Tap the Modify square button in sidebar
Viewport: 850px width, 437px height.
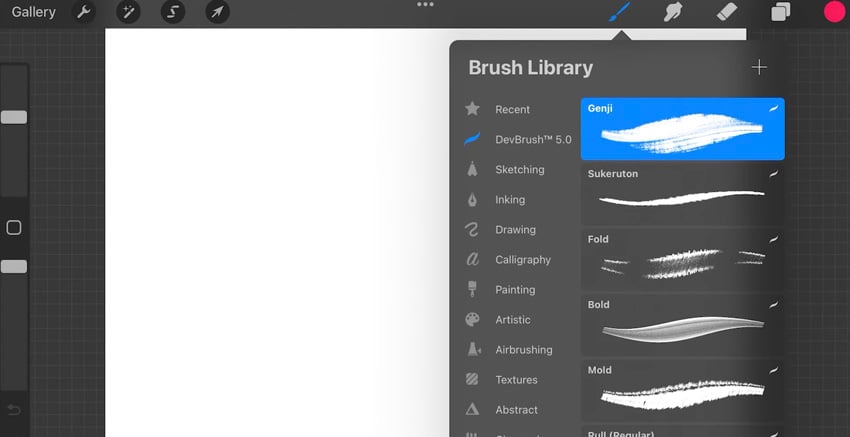pos(14,228)
